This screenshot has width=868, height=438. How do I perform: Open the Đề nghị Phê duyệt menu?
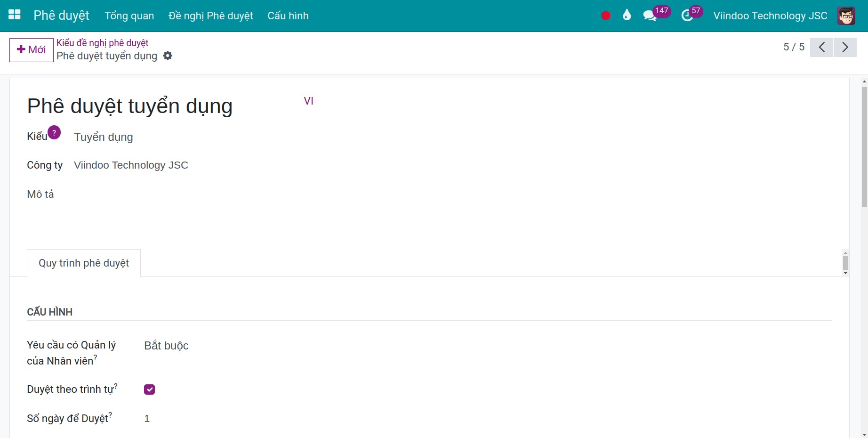tap(211, 16)
